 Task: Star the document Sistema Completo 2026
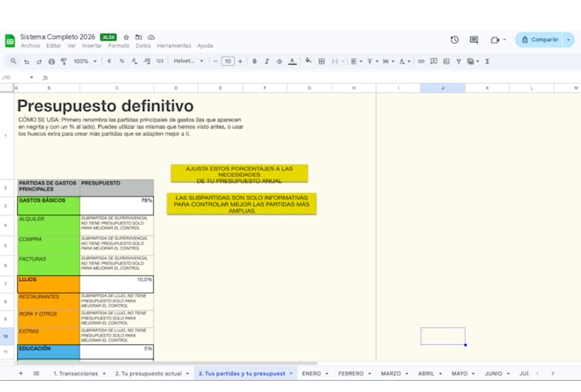click(126, 37)
